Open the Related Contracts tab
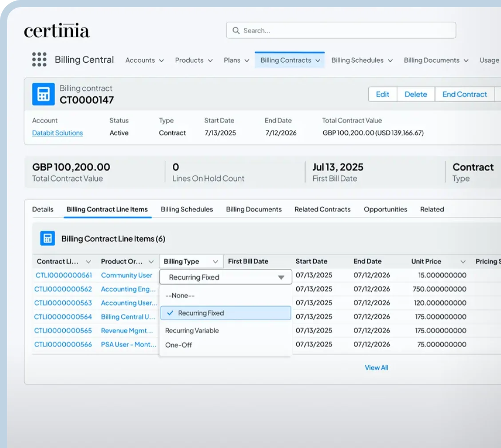This screenshot has height=448, width=501. (322, 209)
